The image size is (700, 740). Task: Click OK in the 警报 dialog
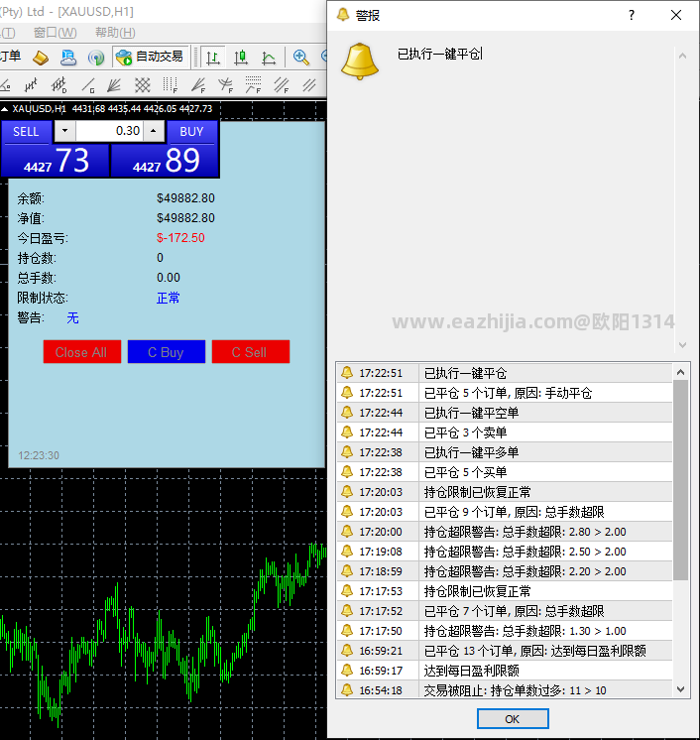[x=513, y=719]
